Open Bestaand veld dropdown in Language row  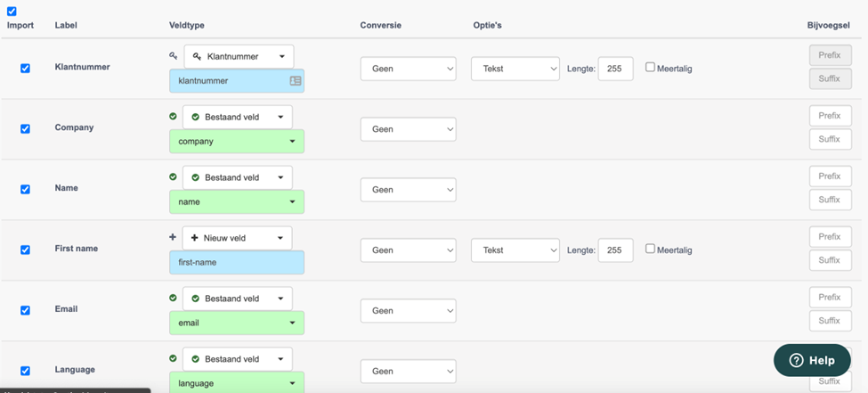[x=238, y=358]
